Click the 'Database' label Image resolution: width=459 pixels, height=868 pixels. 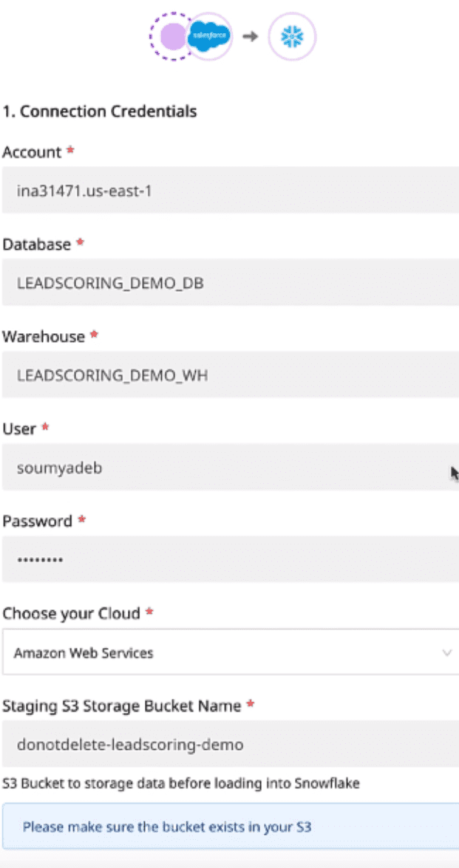pyautogui.click(x=36, y=244)
